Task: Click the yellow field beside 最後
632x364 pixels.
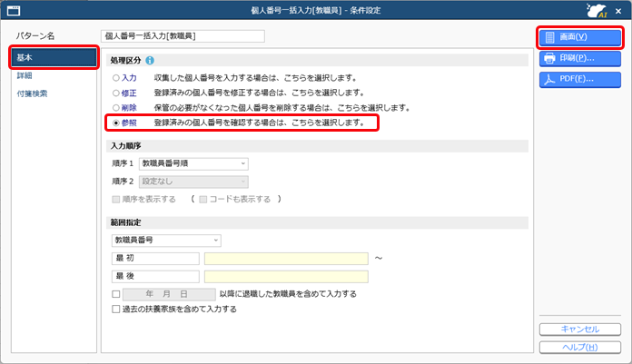Action: coord(286,277)
